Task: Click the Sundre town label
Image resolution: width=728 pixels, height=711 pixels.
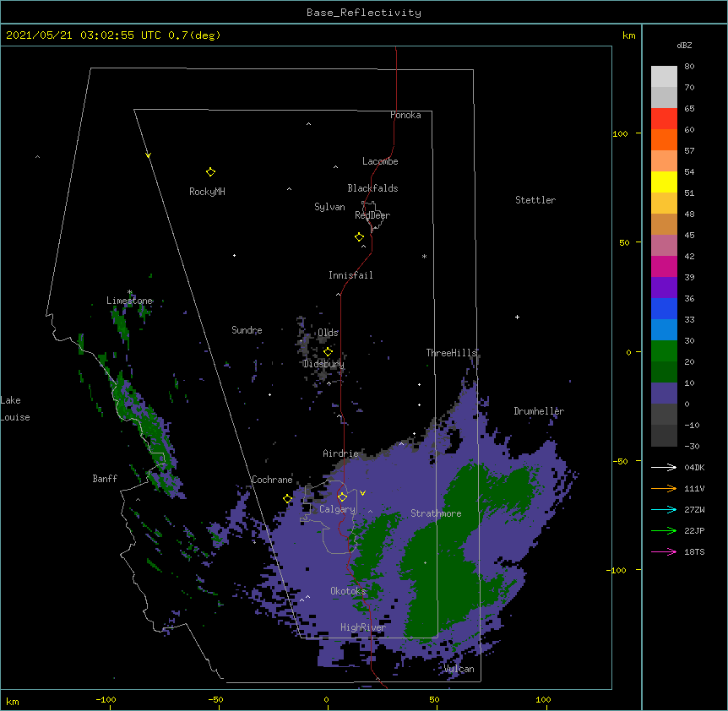Action: point(247,330)
